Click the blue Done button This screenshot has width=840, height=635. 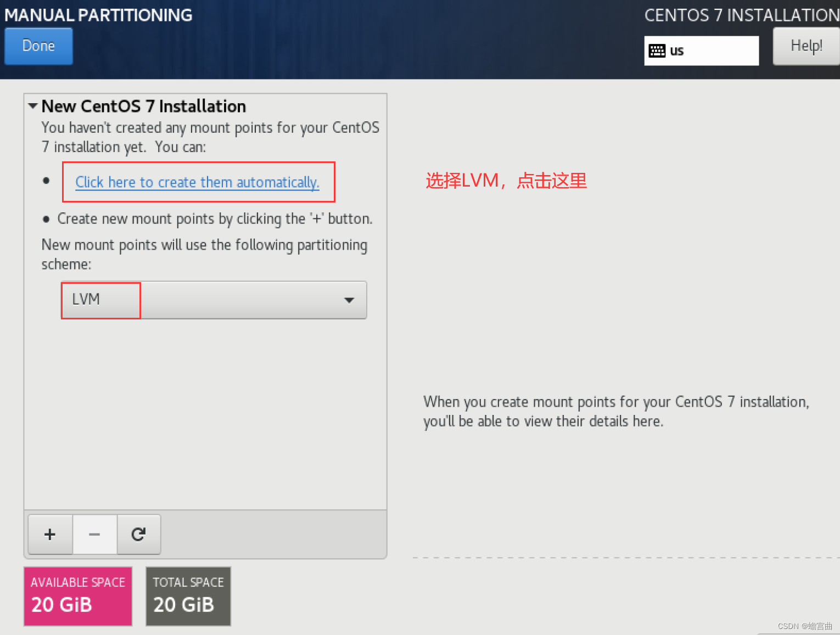pyautogui.click(x=38, y=46)
